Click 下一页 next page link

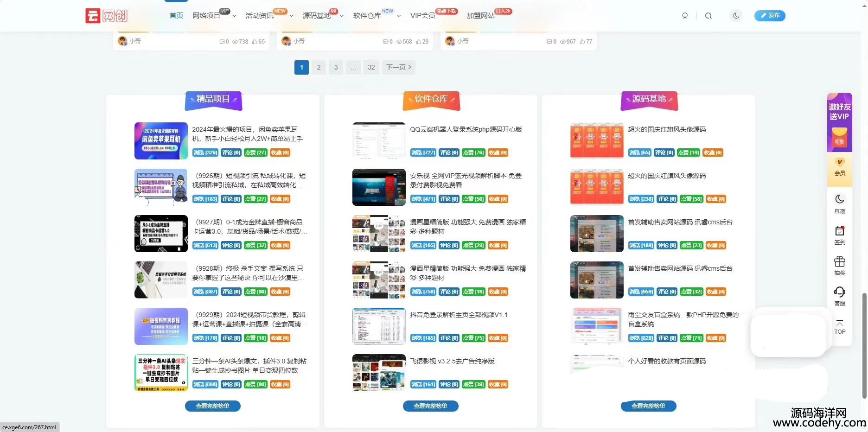pos(398,67)
